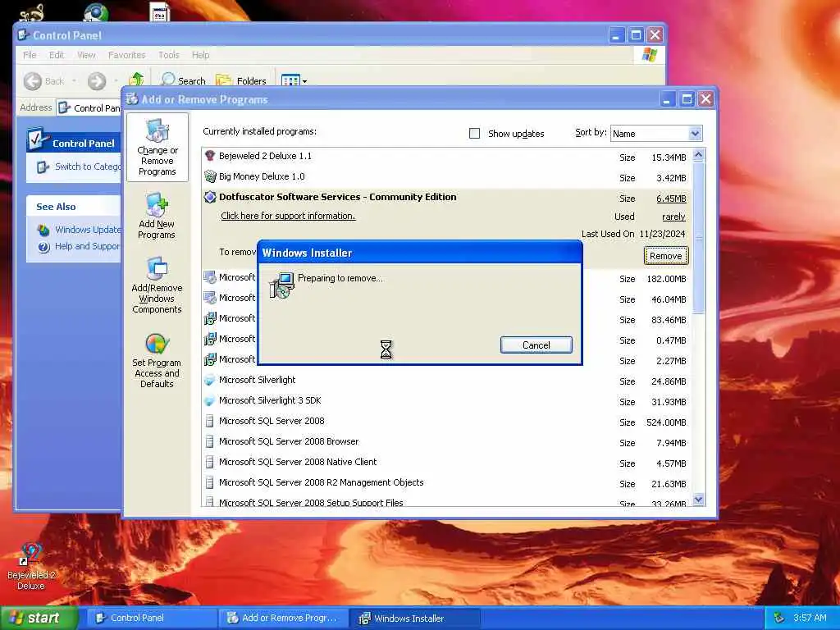The width and height of the screenshot is (840, 630).
Task: Click the SQL Server 2008 R2 Management Objects icon
Action: (210, 482)
